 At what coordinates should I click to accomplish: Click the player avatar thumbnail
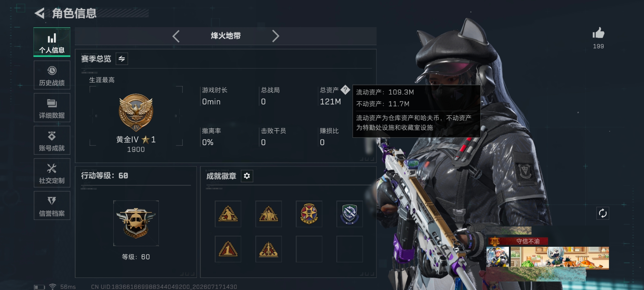[497, 257]
